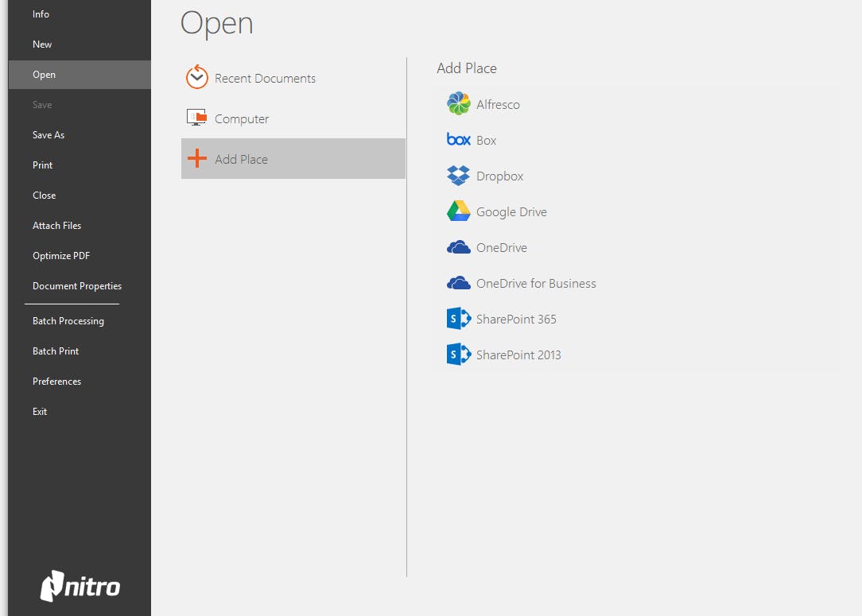Select the Dropbox icon

pyautogui.click(x=459, y=176)
